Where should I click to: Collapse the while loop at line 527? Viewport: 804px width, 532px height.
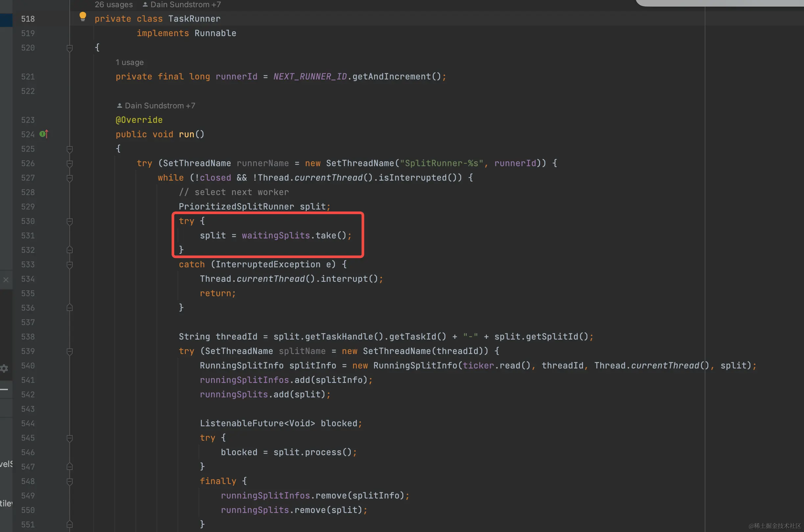point(70,178)
